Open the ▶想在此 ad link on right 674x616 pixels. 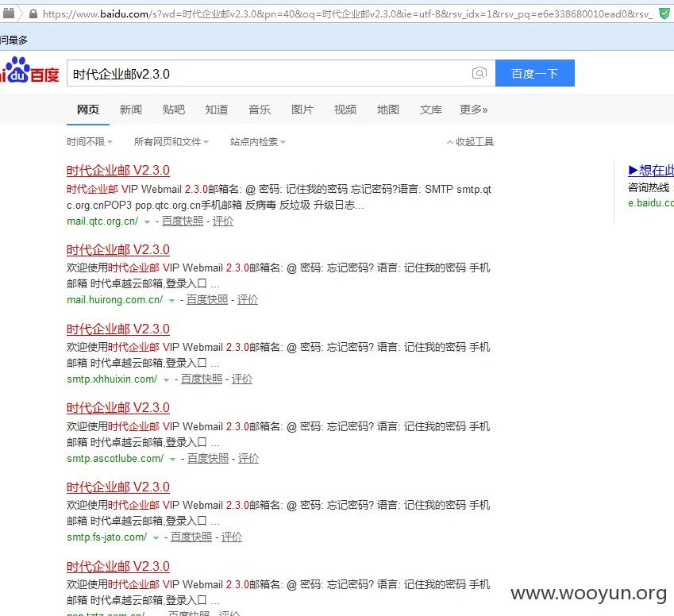coord(651,170)
